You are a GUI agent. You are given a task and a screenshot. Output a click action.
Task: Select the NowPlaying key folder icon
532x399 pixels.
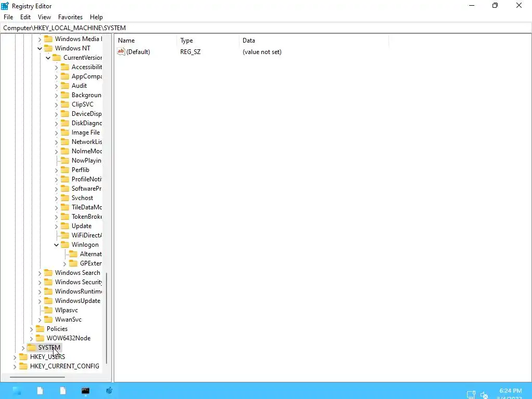pyautogui.click(x=65, y=161)
